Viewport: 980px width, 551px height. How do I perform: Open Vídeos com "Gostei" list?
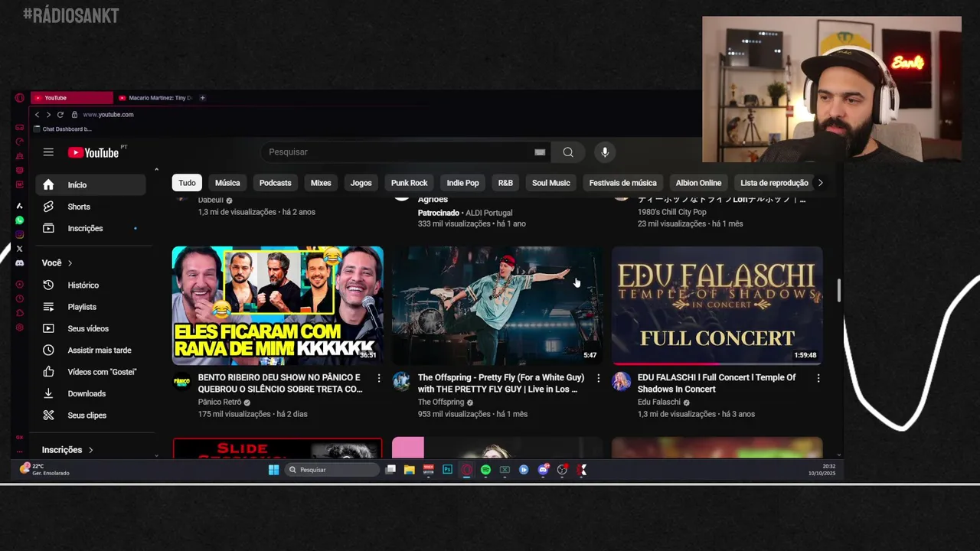click(x=90, y=372)
